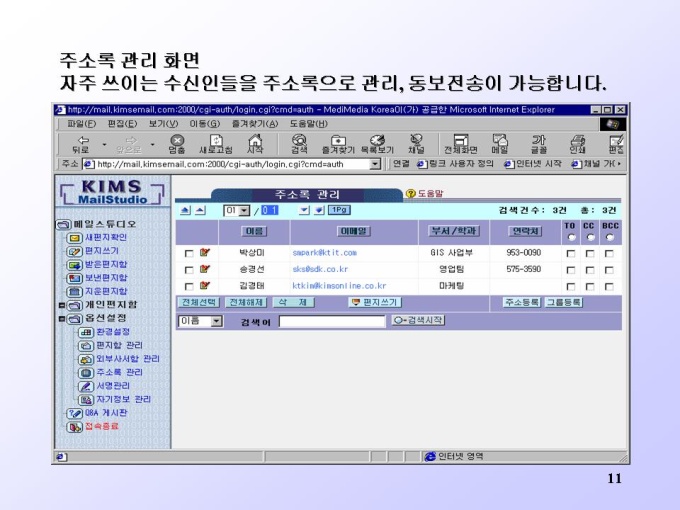The image size is (680, 510).
Task: Go to the next page arrow icon
Action: pos(304,210)
